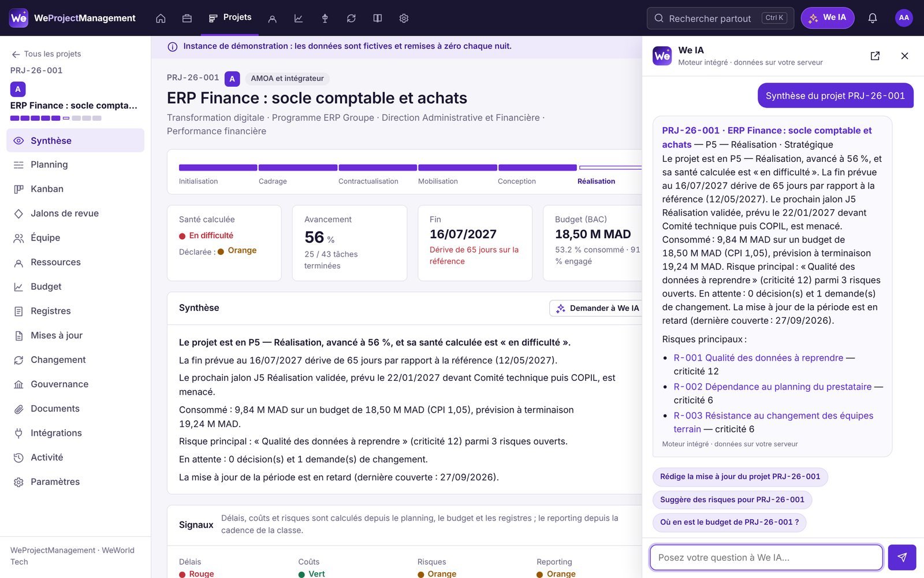The height and width of the screenshot is (578, 924).
Task: Open Paramètres in the sidebar
Action: 75,481
